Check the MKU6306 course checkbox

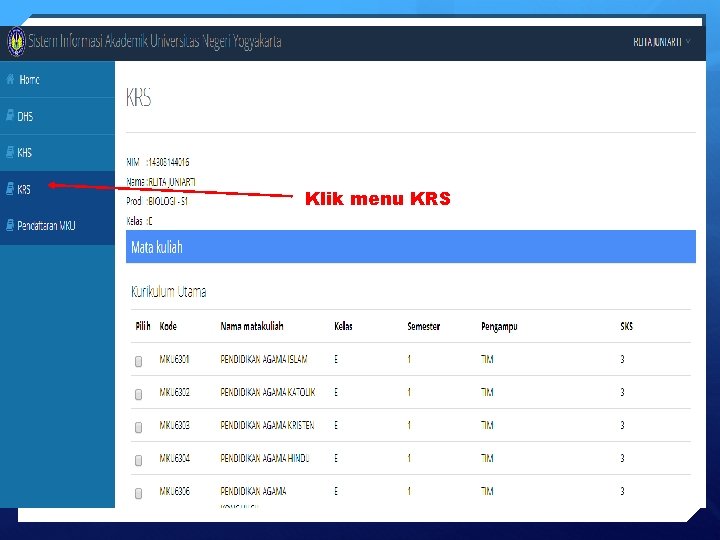click(138, 493)
